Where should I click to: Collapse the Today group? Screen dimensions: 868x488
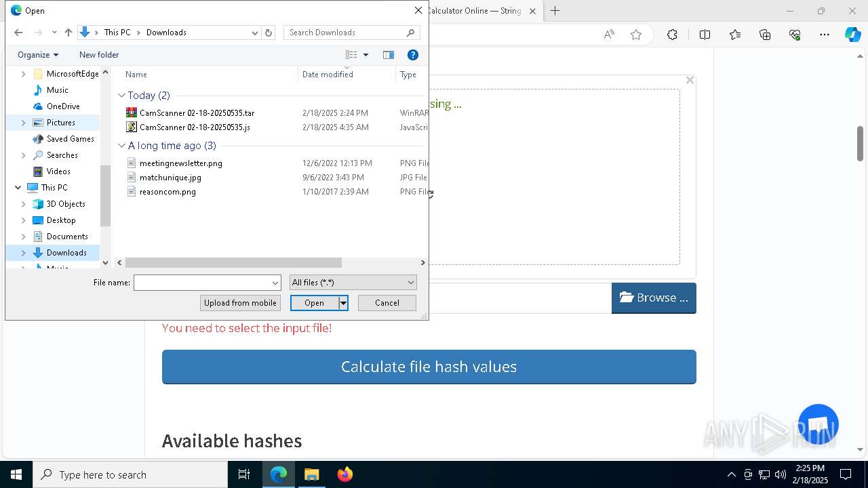[x=121, y=96]
